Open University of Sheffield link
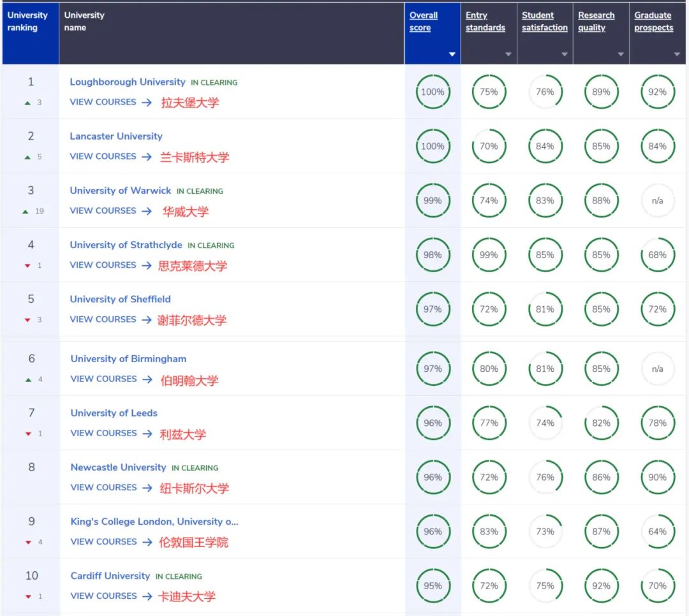Image resolution: width=689 pixels, height=616 pixels. [x=120, y=299]
